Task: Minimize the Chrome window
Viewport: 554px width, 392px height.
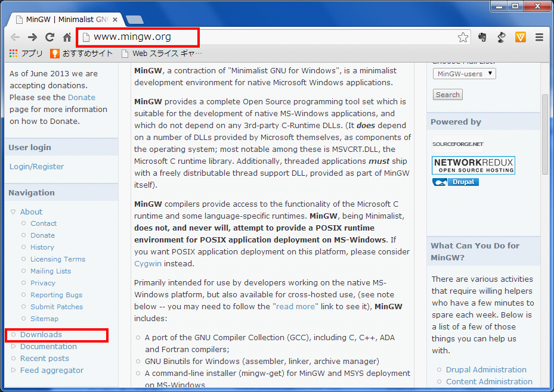Action: [x=499, y=7]
